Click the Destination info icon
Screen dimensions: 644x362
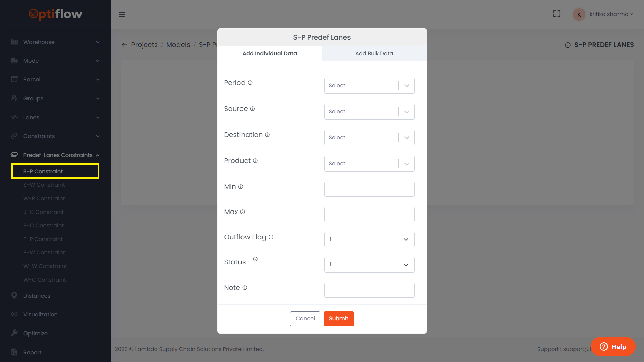point(267,135)
